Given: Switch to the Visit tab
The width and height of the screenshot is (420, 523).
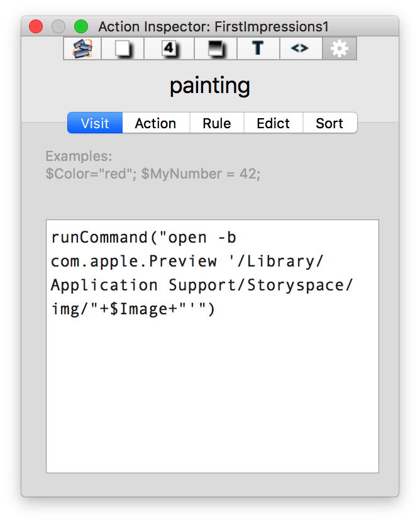Looking at the screenshot, I should [95, 123].
